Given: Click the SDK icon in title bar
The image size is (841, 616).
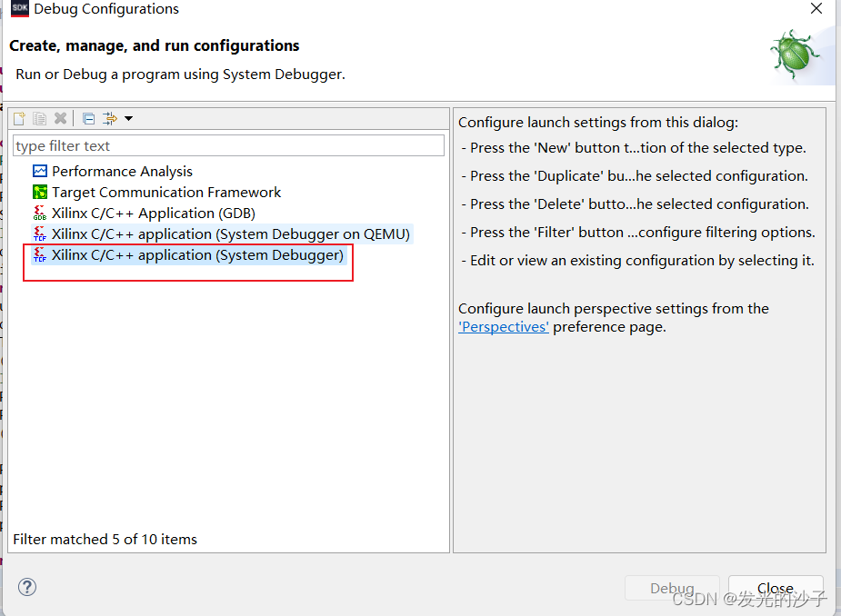Looking at the screenshot, I should coord(20,8).
